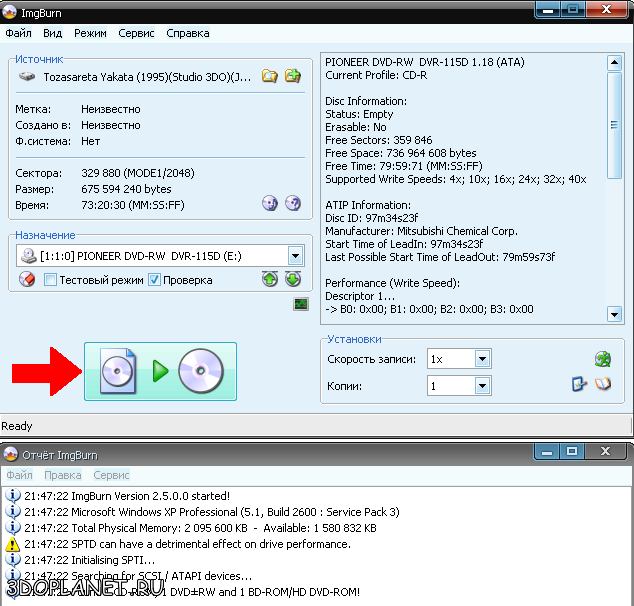Viewport: 634px width, 606px height.
Task: Browse for a source image file
Action: click(x=269, y=76)
